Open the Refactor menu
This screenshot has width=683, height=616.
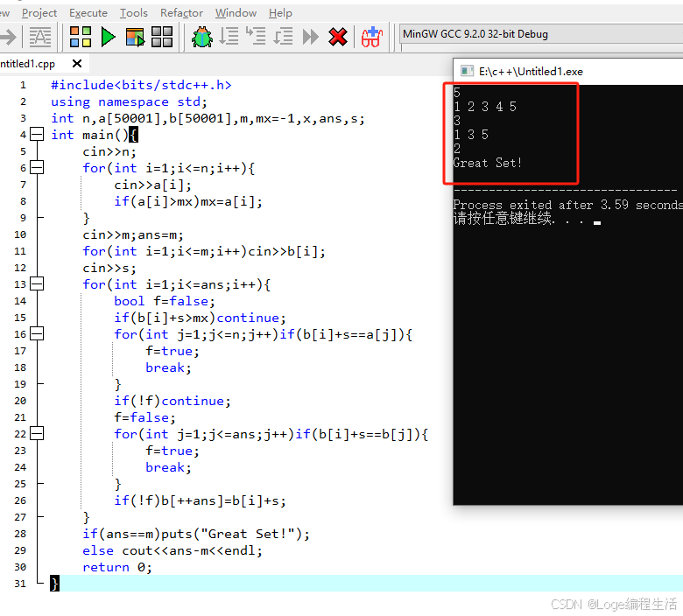pyautogui.click(x=181, y=13)
